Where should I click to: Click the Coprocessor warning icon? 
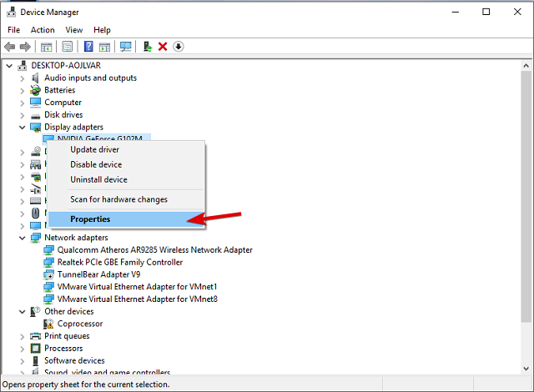(x=48, y=324)
